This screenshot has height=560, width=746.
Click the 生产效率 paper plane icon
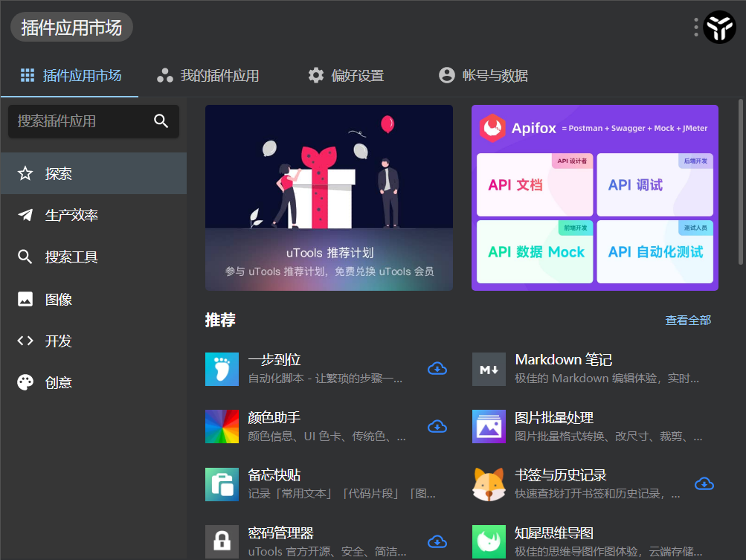pyautogui.click(x=25, y=215)
